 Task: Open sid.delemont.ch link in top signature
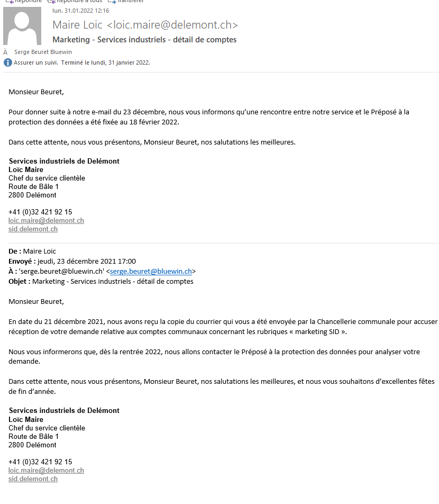33,229
